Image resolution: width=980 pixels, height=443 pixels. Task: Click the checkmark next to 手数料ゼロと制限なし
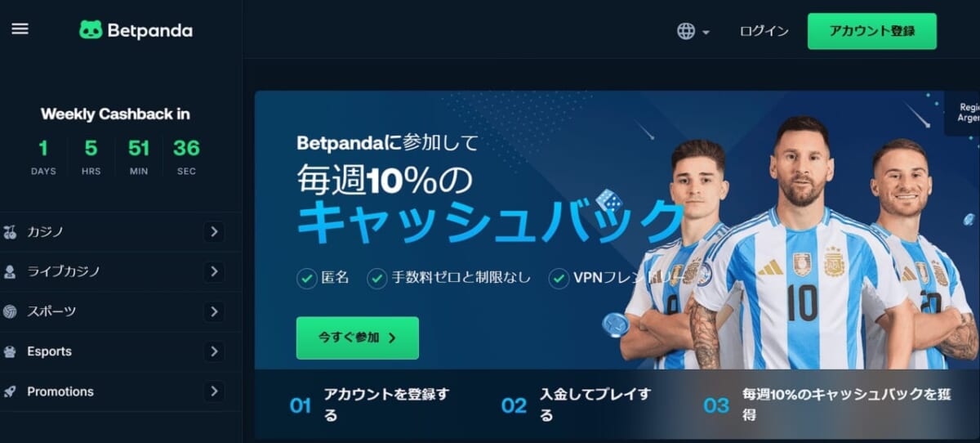pyautogui.click(x=376, y=279)
